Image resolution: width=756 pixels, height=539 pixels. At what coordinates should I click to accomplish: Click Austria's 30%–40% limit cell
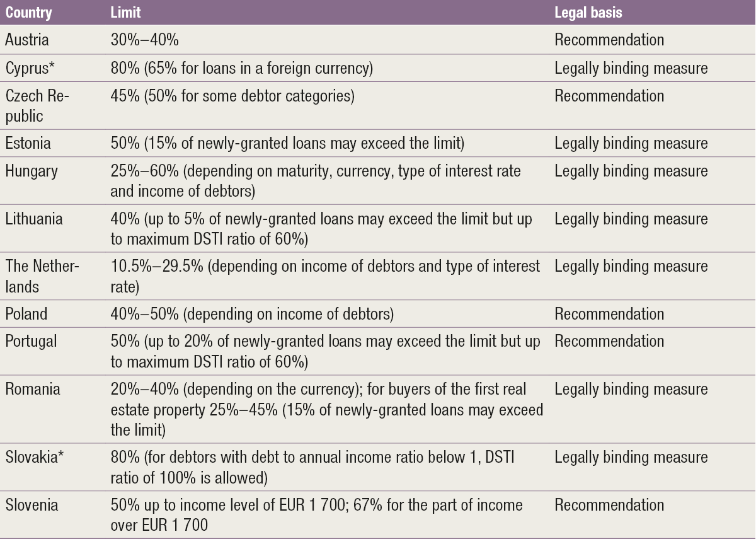click(x=144, y=40)
